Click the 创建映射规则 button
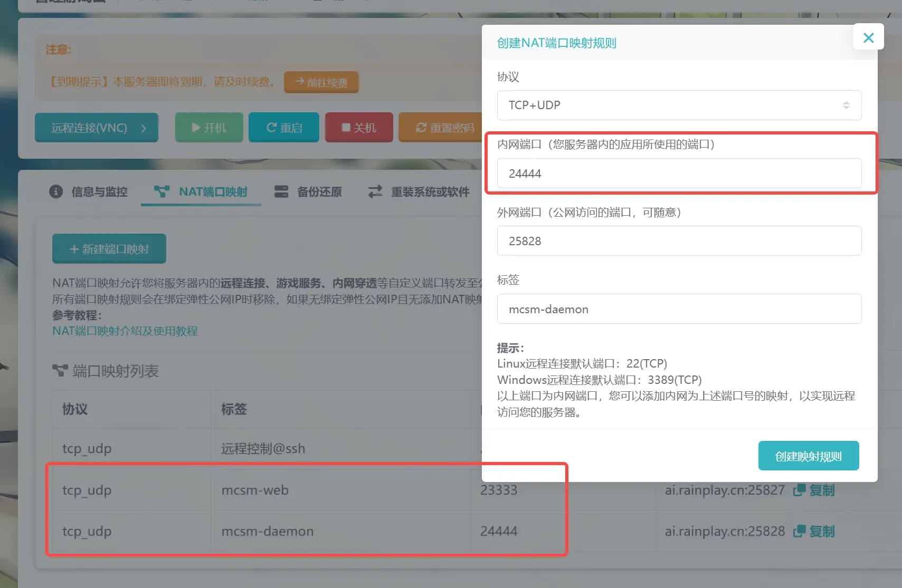Image resolution: width=902 pixels, height=588 pixels. pos(809,456)
